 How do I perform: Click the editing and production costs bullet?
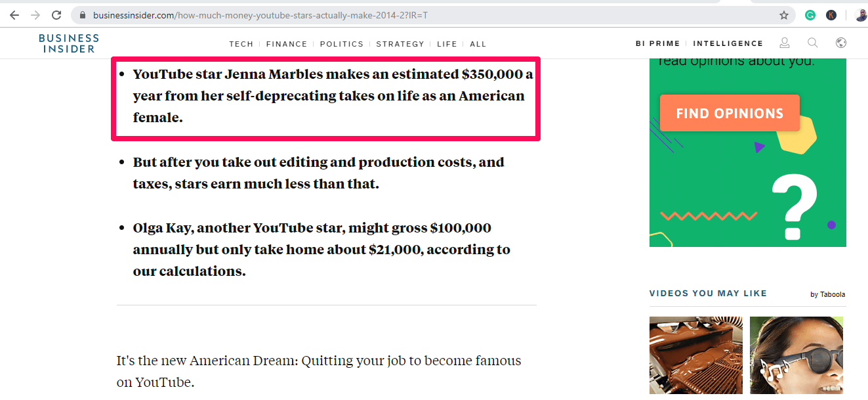pyautogui.click(x=319, y=173)
